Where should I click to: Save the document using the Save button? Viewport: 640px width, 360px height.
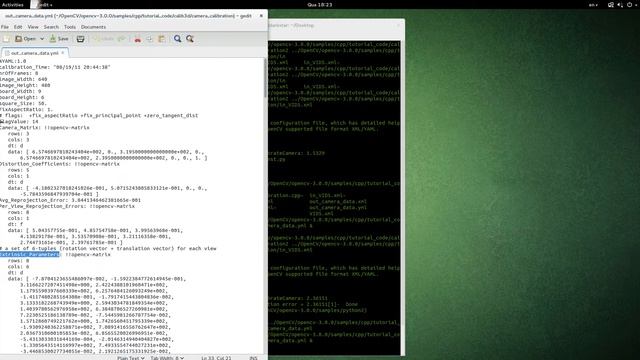coord(59,39)
